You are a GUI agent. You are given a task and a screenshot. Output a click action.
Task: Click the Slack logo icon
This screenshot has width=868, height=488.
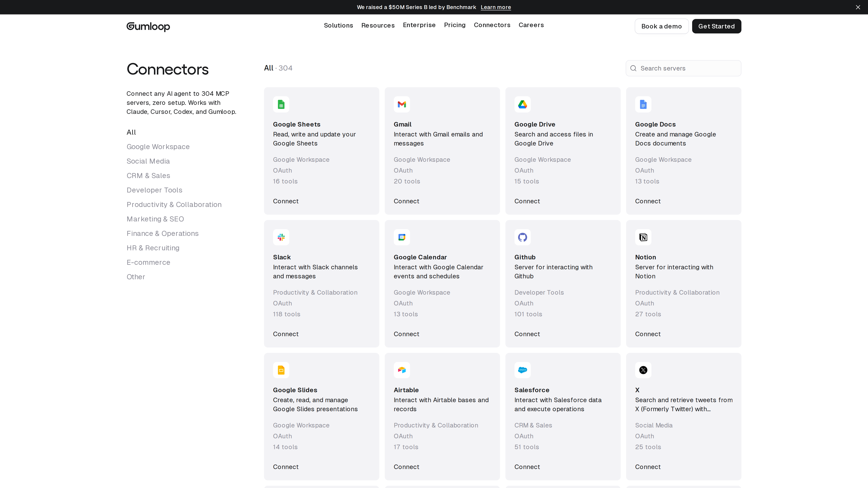281,237
